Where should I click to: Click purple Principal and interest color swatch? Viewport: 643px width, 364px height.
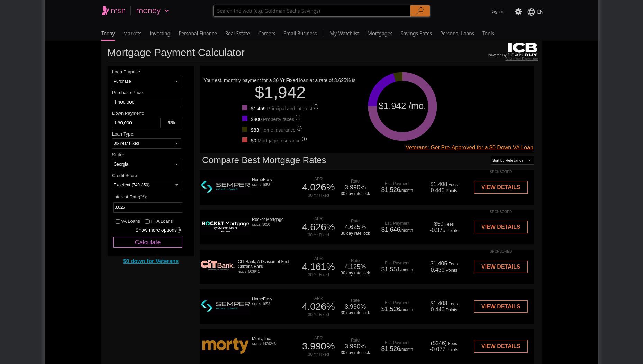pos(245,108)
